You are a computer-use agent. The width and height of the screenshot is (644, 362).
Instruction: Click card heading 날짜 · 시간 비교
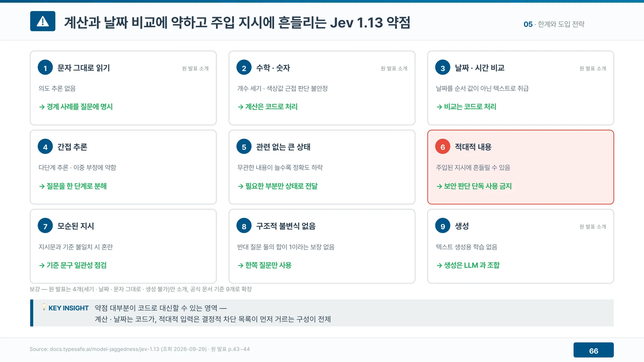(480, 68)
